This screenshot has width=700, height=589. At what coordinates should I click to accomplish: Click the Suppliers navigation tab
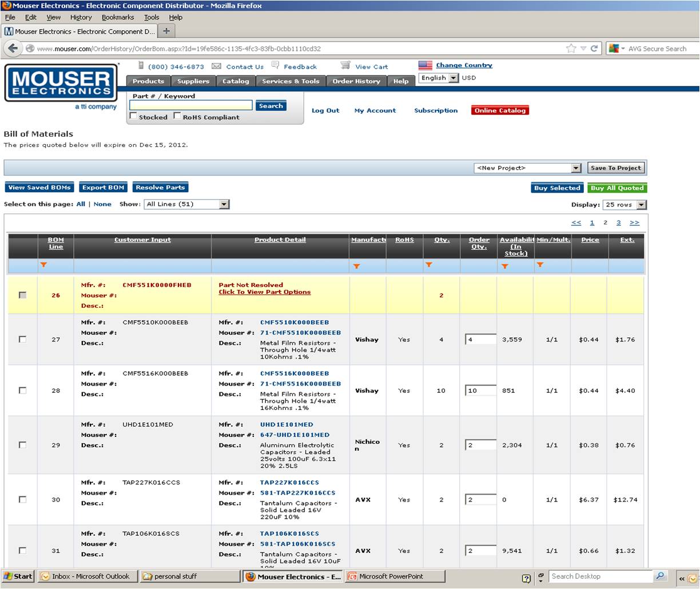click(193, 81)
